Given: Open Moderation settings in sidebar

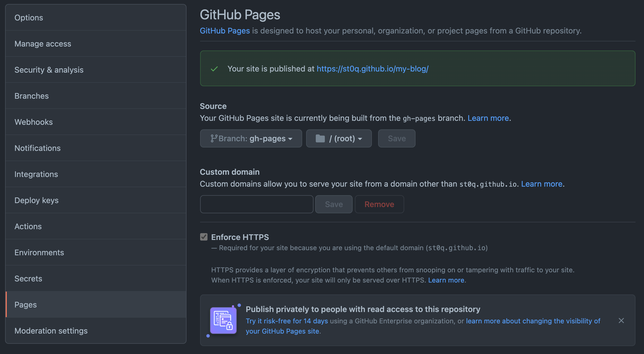Looking at the screenshot, I should (96, 331).
